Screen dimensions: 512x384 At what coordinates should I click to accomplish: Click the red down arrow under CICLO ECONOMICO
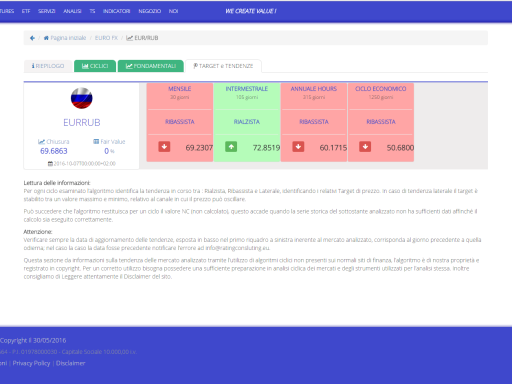365,147
